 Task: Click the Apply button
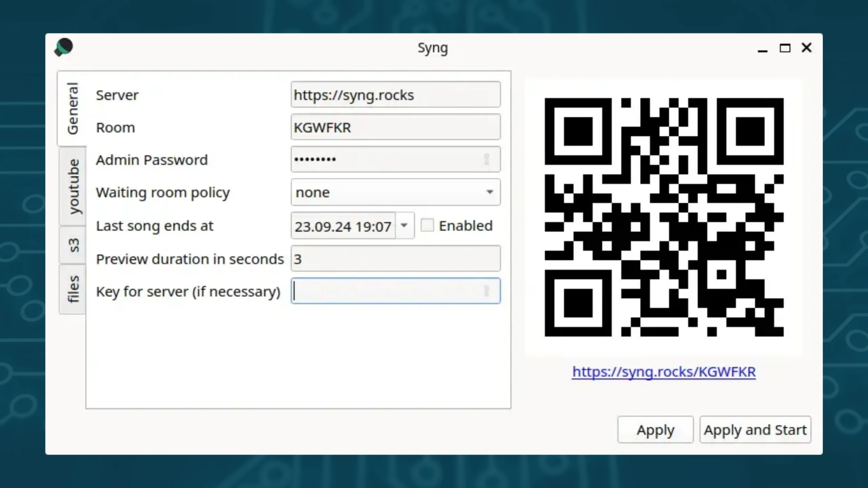point(655,429)
